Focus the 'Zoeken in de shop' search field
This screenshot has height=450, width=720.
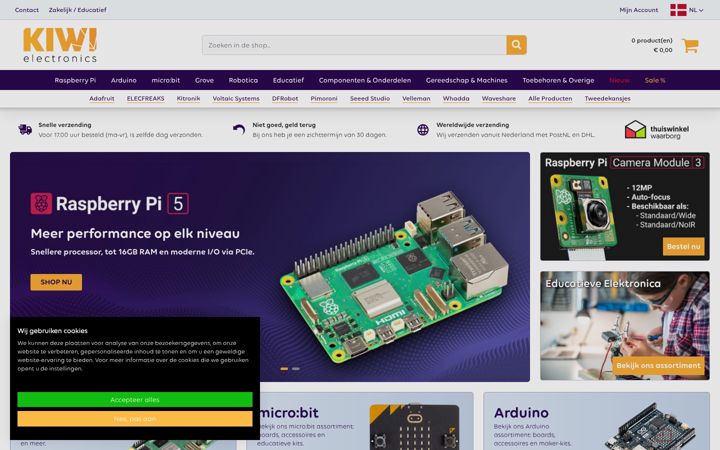click(354, 45)
